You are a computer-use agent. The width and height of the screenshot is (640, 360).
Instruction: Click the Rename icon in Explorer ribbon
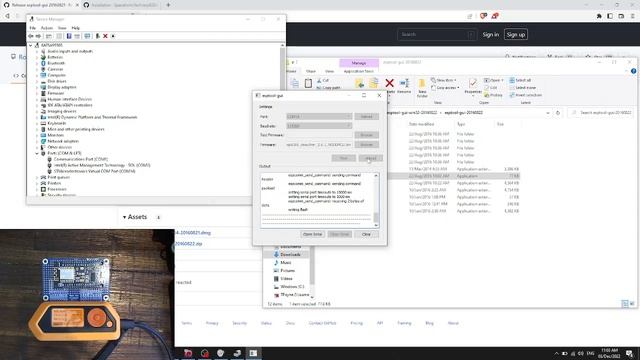click(404, 83)
